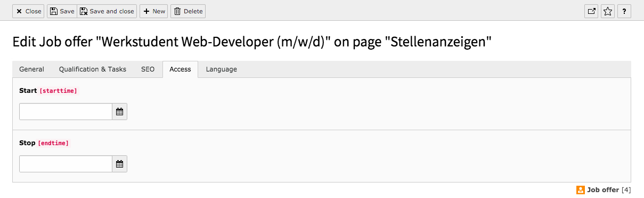Focus the Stop endtime input field
644x198 pixels.
coord(66,164)
